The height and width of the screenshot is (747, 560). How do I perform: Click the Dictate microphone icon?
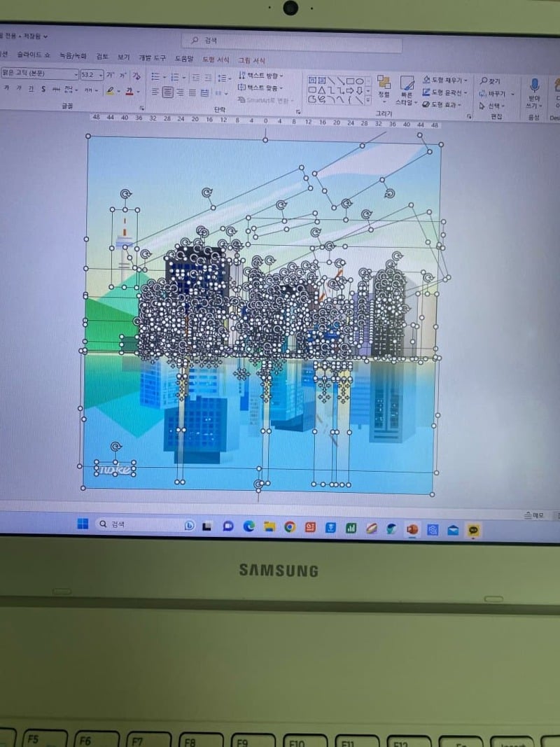pos(534,85)
